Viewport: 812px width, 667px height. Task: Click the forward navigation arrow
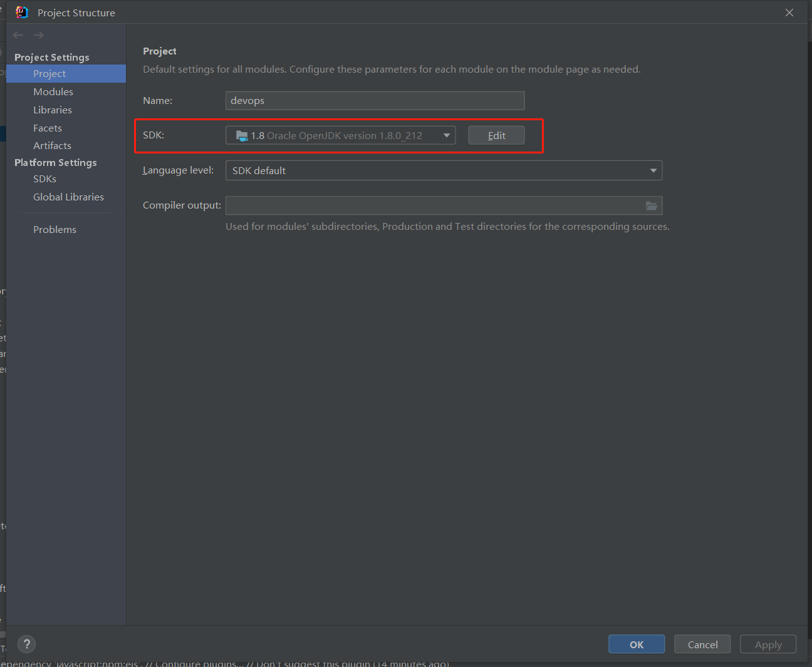tap(39, 35)
